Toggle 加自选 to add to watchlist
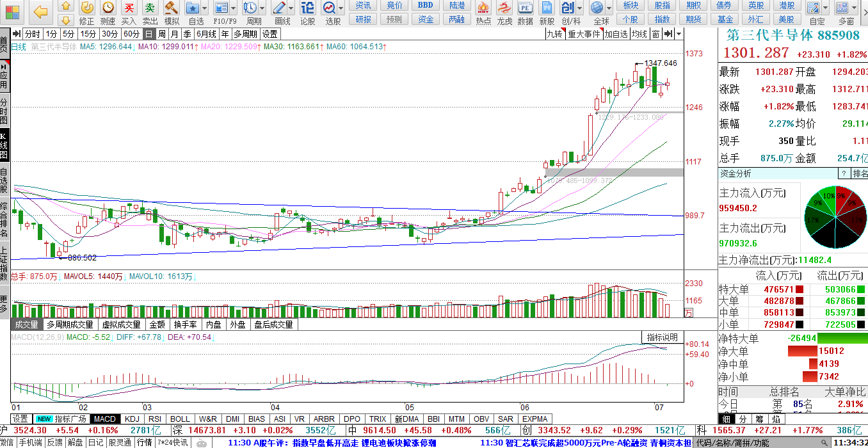The width and height of the screenshot is (868, 448). point(616,34)
